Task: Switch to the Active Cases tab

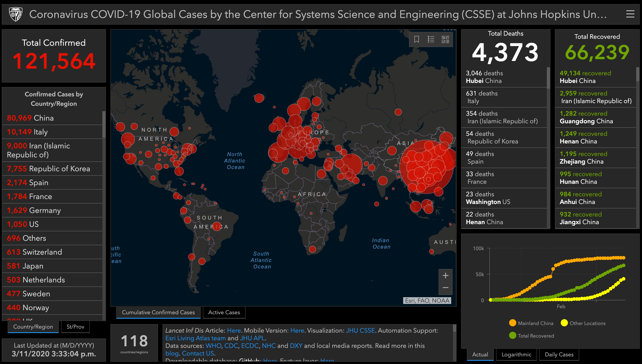Action: pyautogui.click(x=224, y=312)
